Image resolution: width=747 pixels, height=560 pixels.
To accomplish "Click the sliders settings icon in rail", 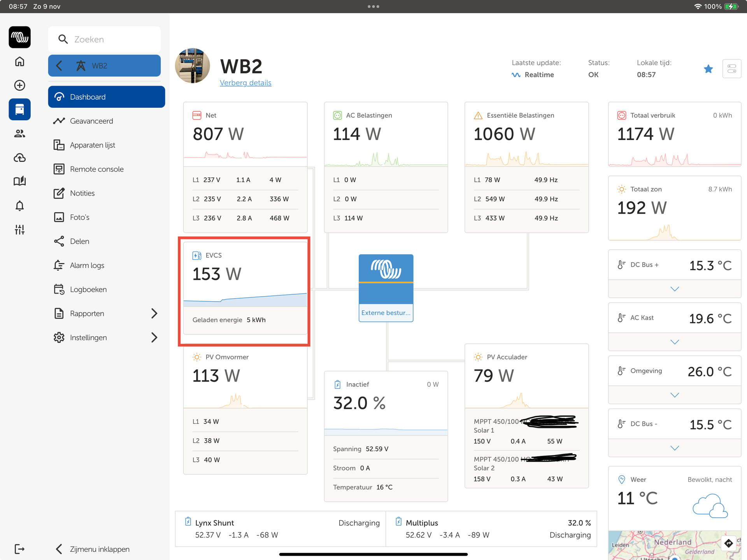I will pyautogui.click(x=20, y=230).
